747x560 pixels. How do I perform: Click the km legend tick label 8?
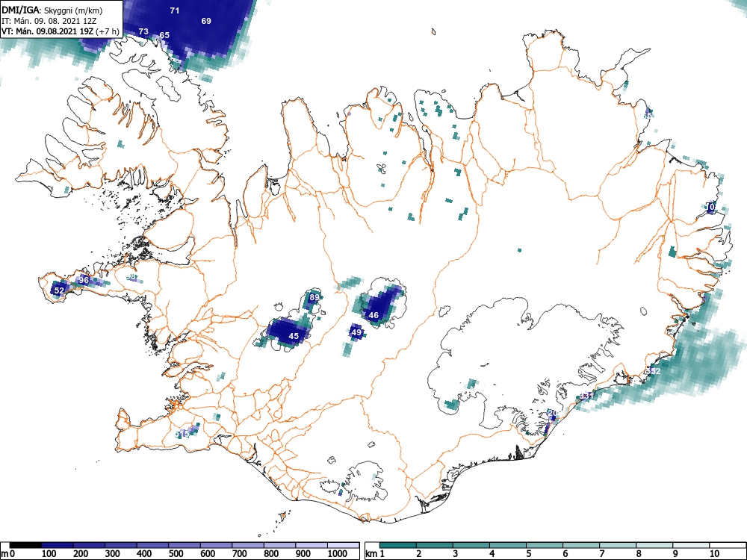click(x=639, y=553)
